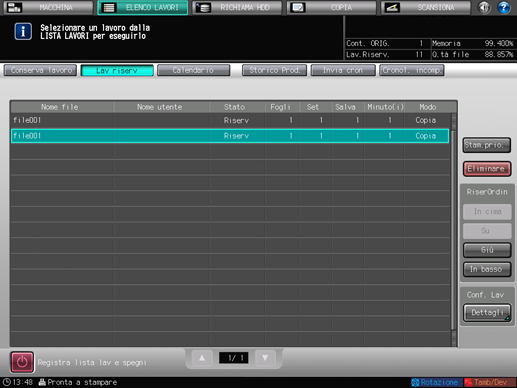Open Dettagli job configuration
Image resolution: width=517 pixels, height=388 pixels.
pos(487,312)
